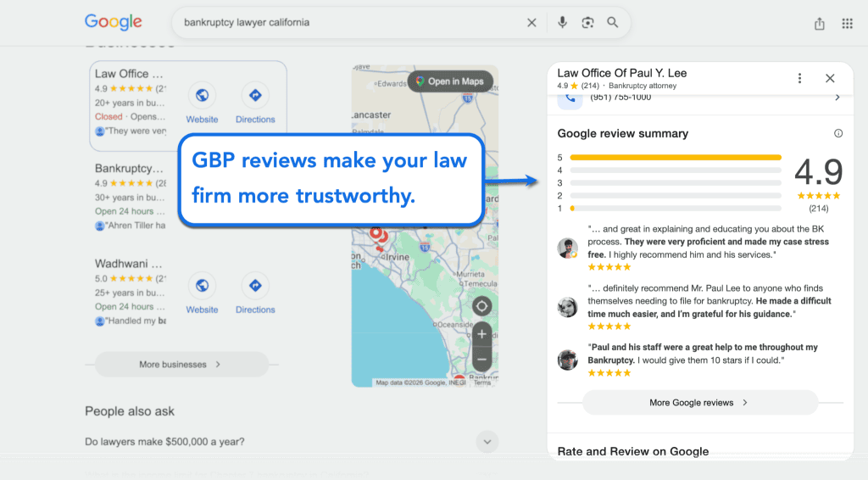Image resolution: width=868 pixels, height=480 pixels.
Task: Click first reviewer's profile photo
Action: coord(567,248)
